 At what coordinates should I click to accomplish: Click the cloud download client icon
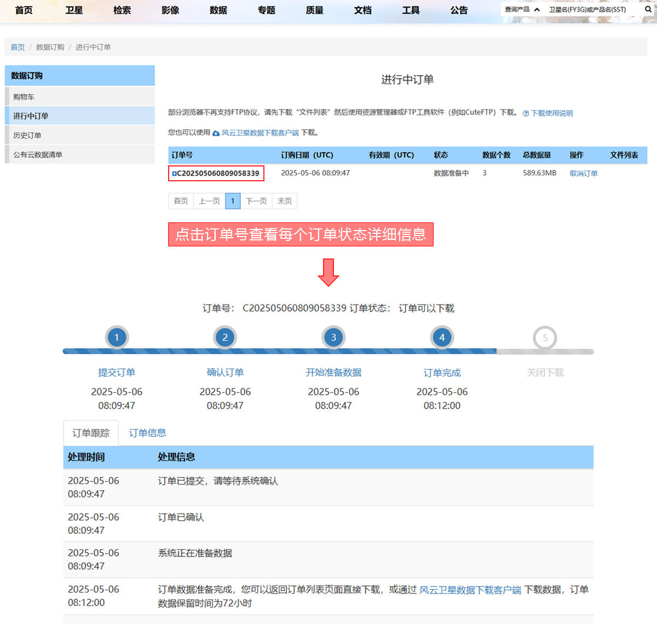[x=216, y=133]
